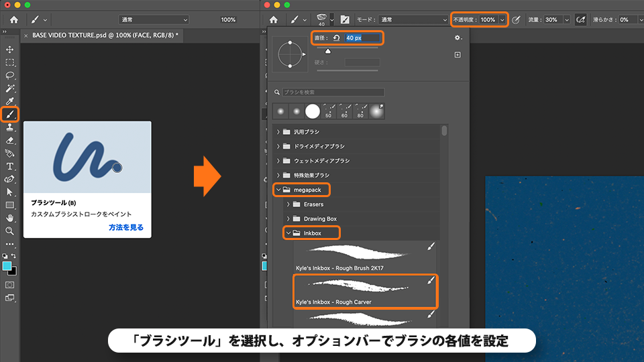
Task: Select the Rectangle shape tool
Action: (x=10, y=205)
